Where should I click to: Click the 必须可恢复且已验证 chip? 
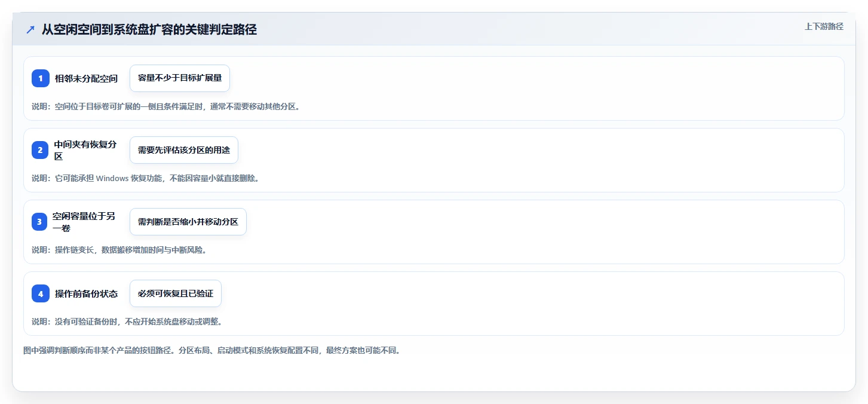176,293
